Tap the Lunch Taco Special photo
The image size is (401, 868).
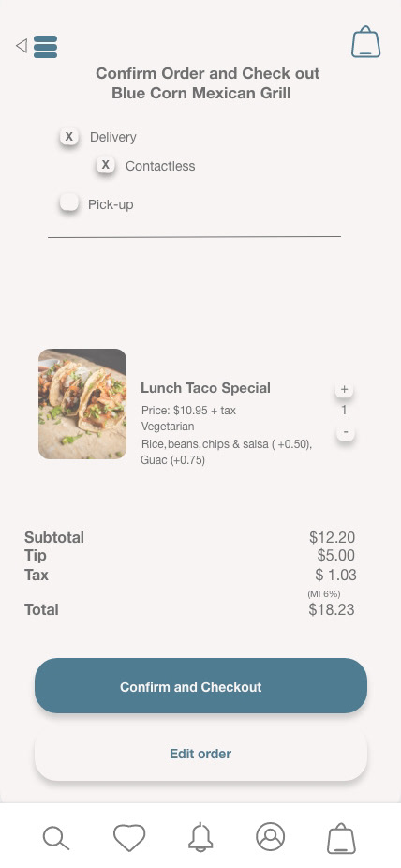(82, 404)
